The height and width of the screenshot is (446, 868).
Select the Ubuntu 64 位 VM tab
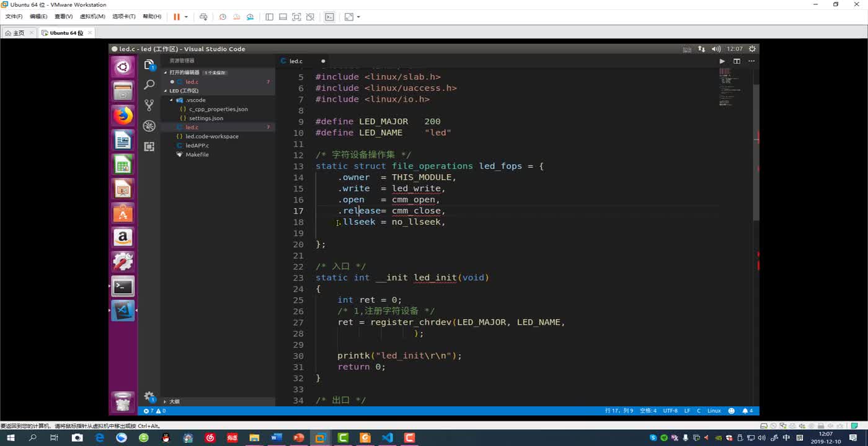pyautogui.click(x=66, y=33)
